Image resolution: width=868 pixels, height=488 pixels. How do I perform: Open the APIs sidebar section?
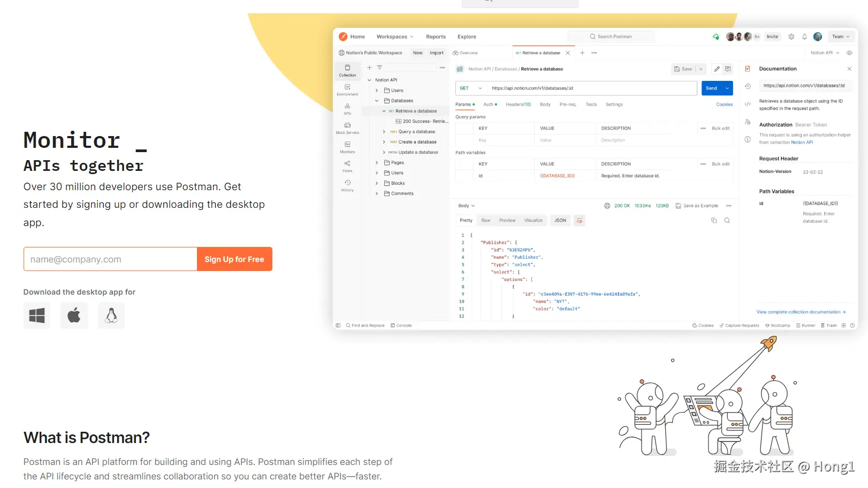point(347,109)
